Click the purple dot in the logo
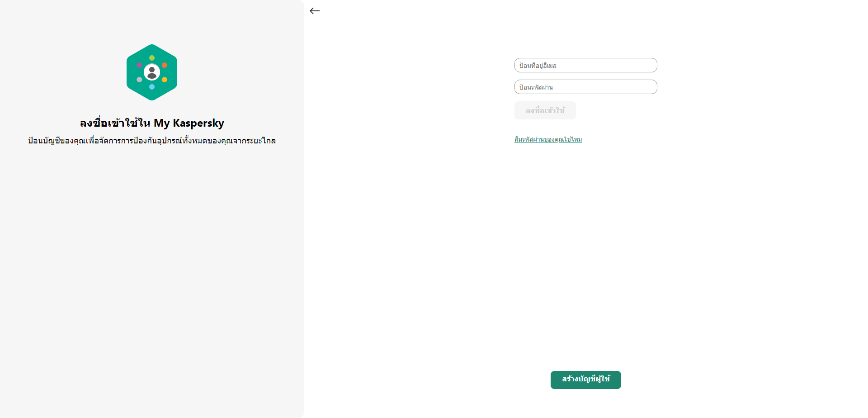 click(139, 65)
